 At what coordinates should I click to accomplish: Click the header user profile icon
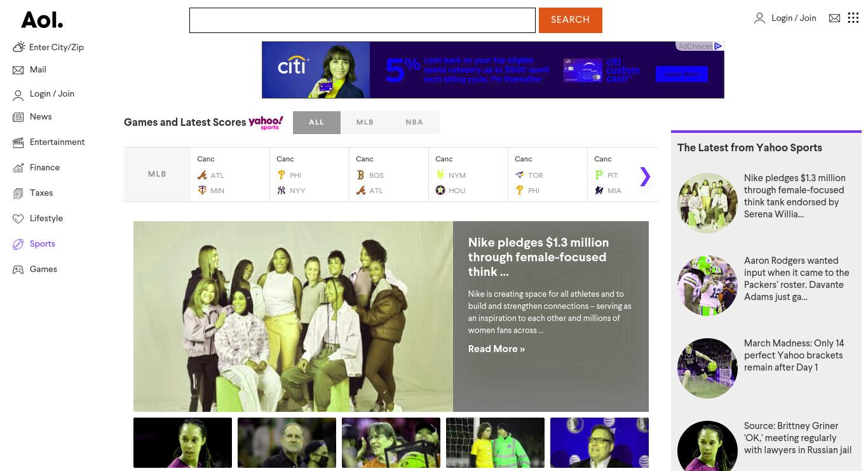[759, 18]
